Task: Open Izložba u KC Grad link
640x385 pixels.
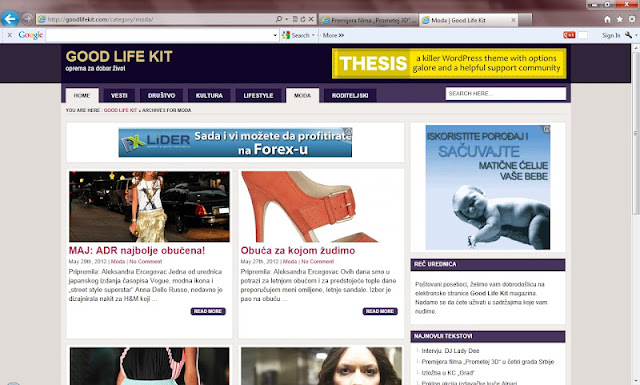Action: (x=448, y=373)
